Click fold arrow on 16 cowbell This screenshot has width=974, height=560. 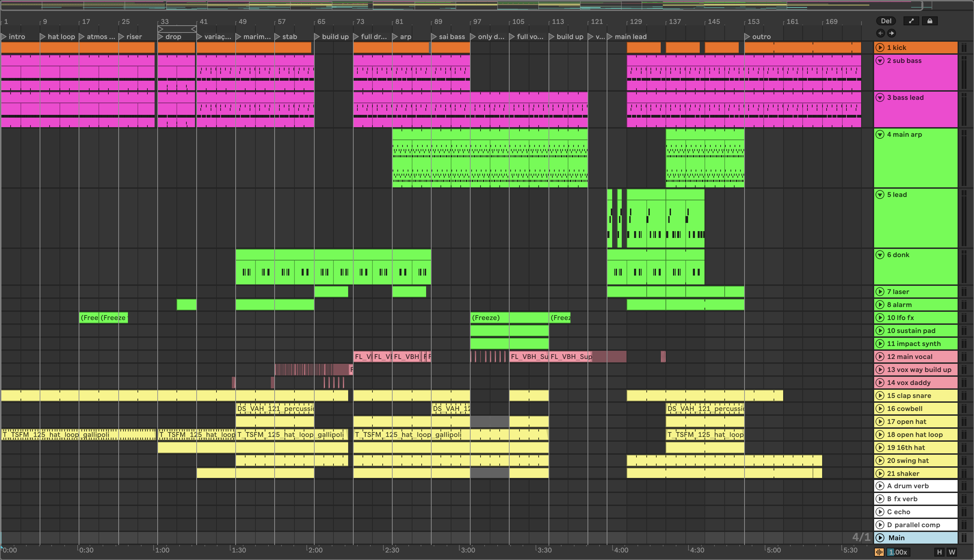pyautogui.click(x=880, y=409)
